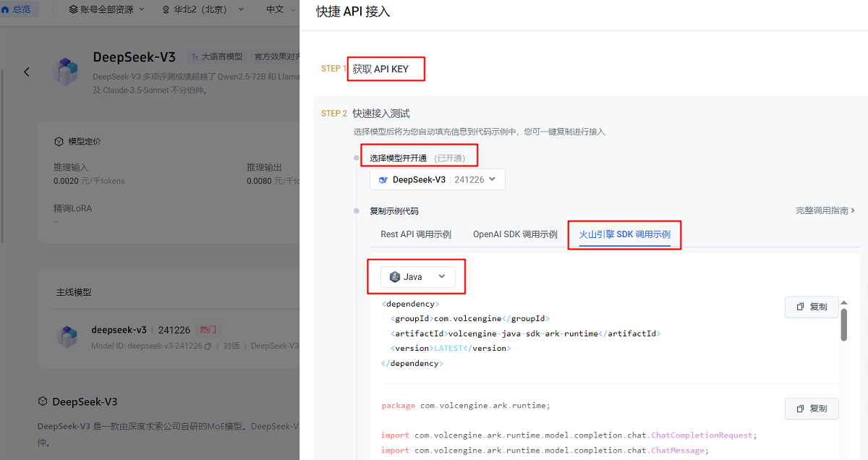Click the layers icon before 账号全部资源
The width and height of the screenshot is (868, 460).
coord(74,9)
